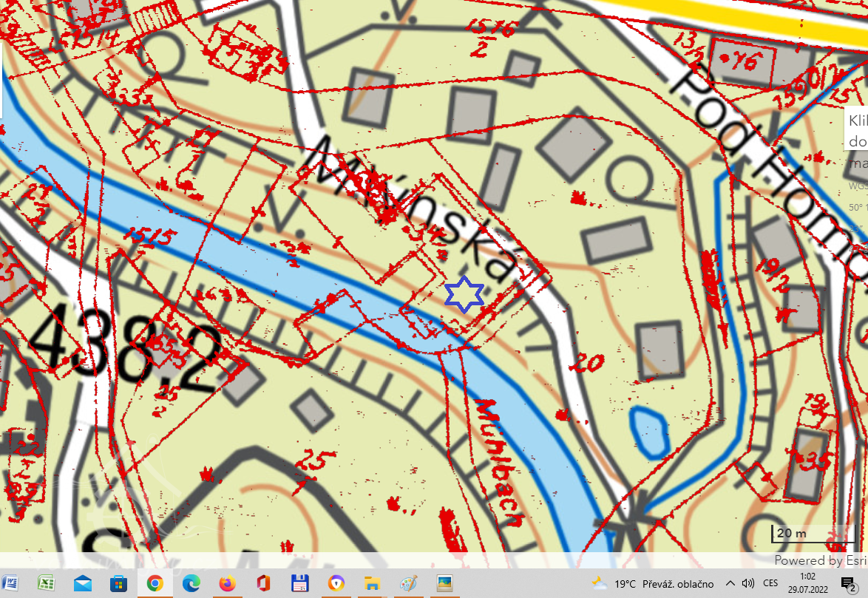Click the blue star marker on map
Screen dimensions: 868x598
pyautogui.click(x=464, y=294)
